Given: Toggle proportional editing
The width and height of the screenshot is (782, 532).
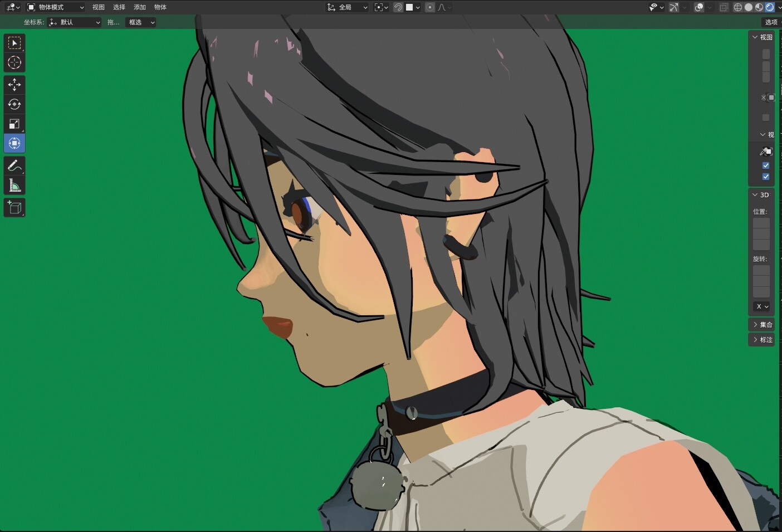Looking at the screenshot, I should (x=430, y=7).
